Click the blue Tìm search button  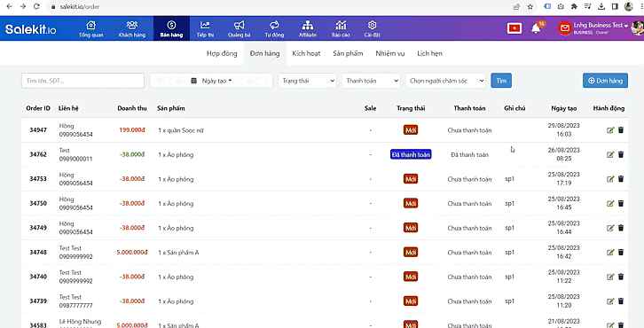tap(501, 81)
